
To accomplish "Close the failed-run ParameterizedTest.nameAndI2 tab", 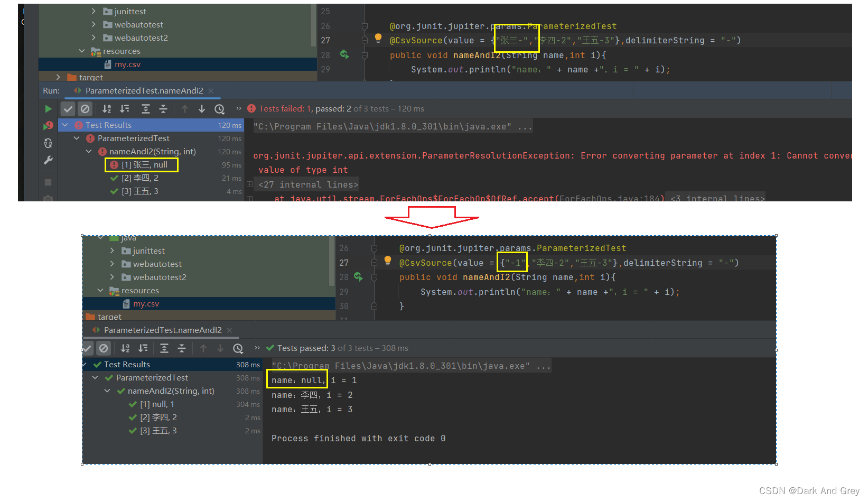I will (x=211, y=91).
